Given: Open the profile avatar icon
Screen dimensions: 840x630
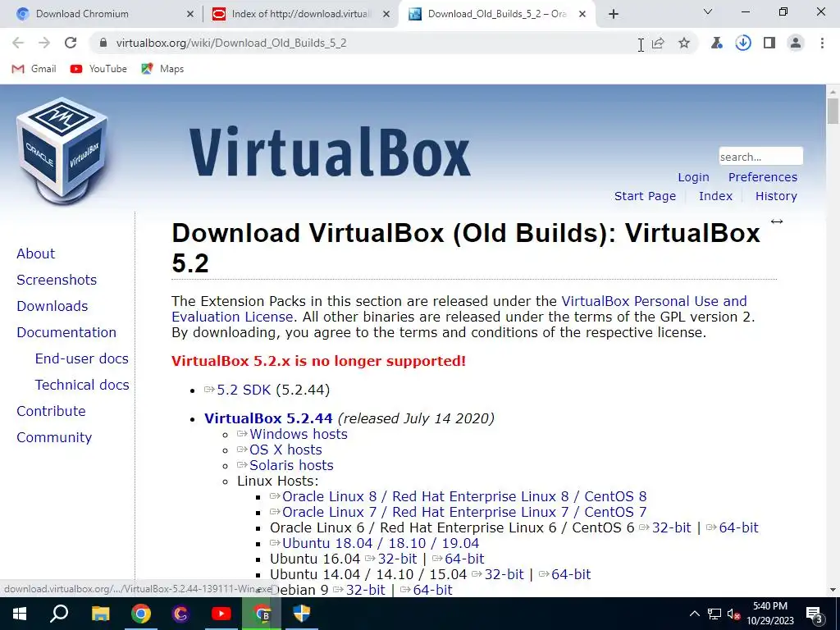Looking at the screenshot, I should (x=796, y=43).
